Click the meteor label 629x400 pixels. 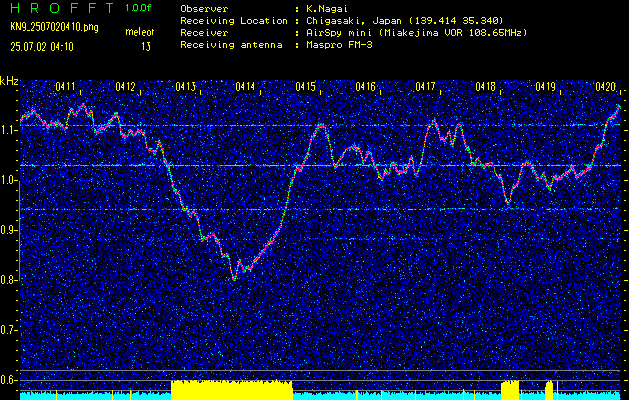pyautogui.click(x=140, y=32)
